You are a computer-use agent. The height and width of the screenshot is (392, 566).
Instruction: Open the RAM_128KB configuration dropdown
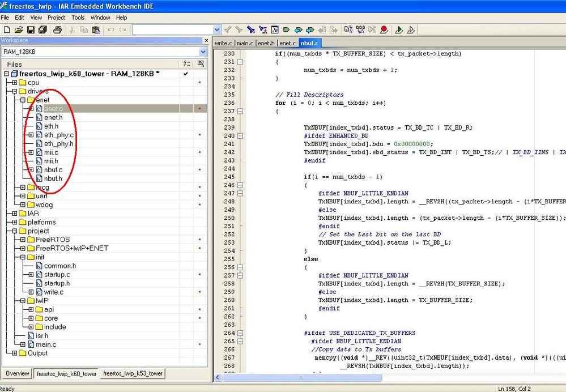[203, 52]
